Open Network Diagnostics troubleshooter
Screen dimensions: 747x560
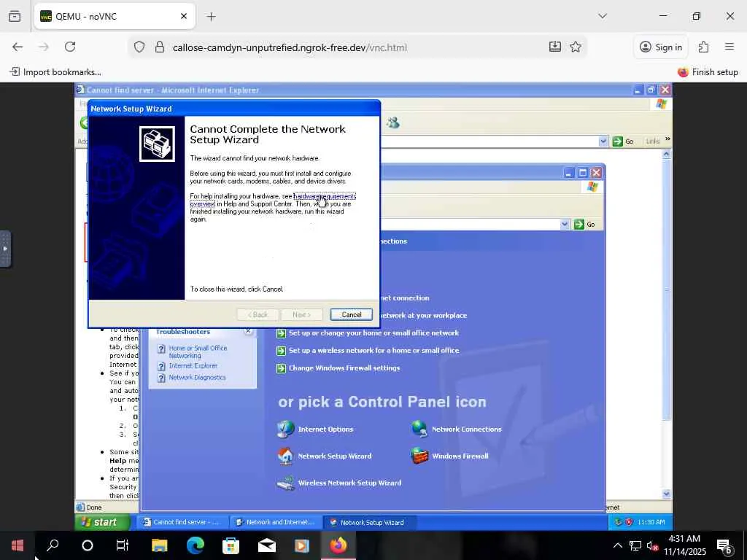(x=197, y=377)
